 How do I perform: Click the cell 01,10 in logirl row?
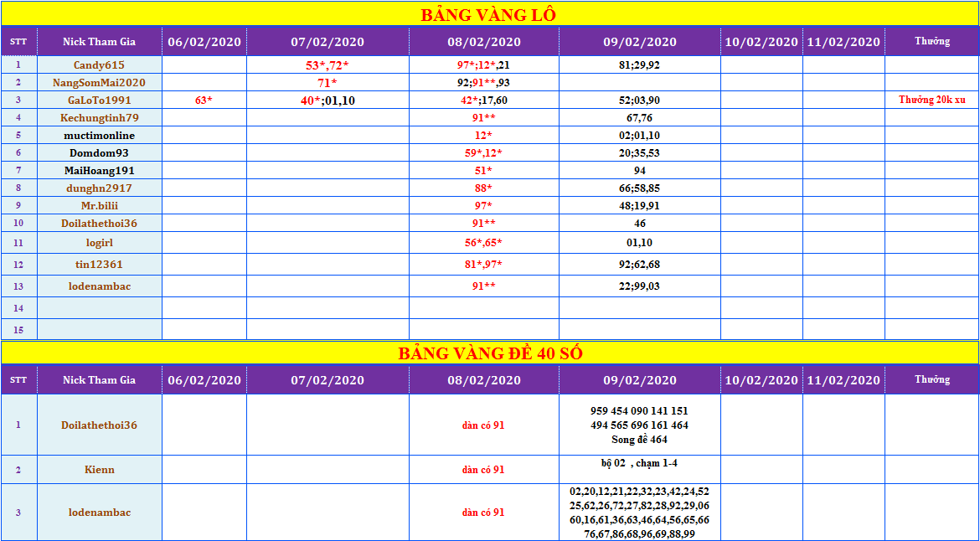tap(639, 242)
